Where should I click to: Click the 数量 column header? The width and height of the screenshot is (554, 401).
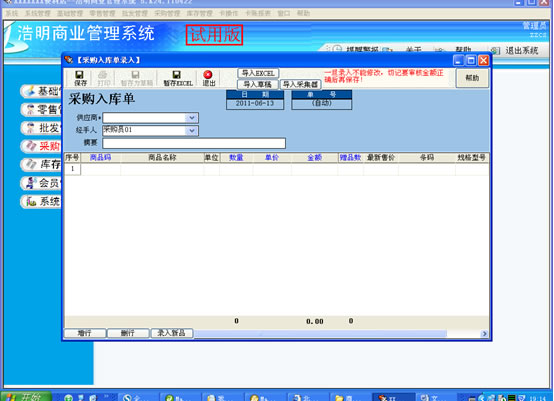(x=236, y=158)
